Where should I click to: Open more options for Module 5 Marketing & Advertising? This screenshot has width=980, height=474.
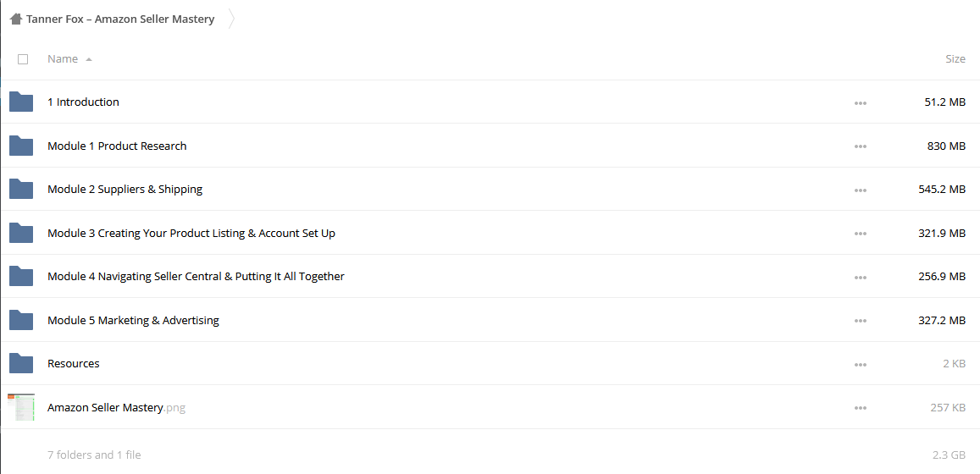point(860,320)
